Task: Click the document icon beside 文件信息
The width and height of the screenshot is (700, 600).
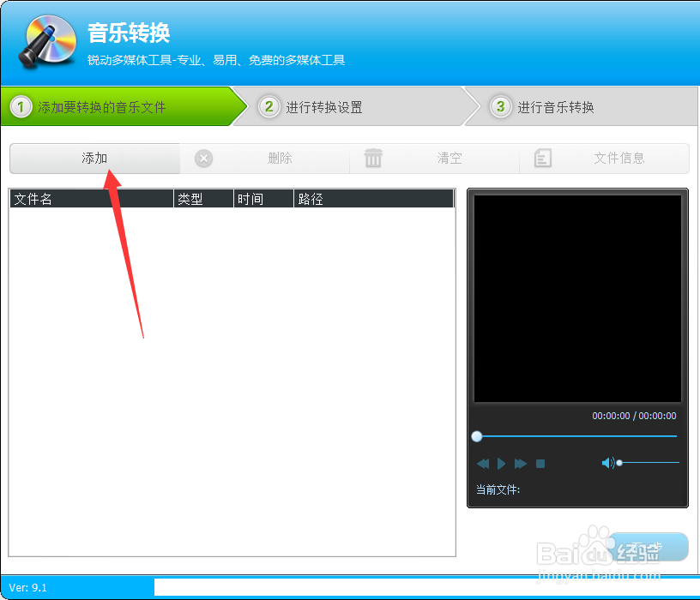Action: tap(543, 158)
